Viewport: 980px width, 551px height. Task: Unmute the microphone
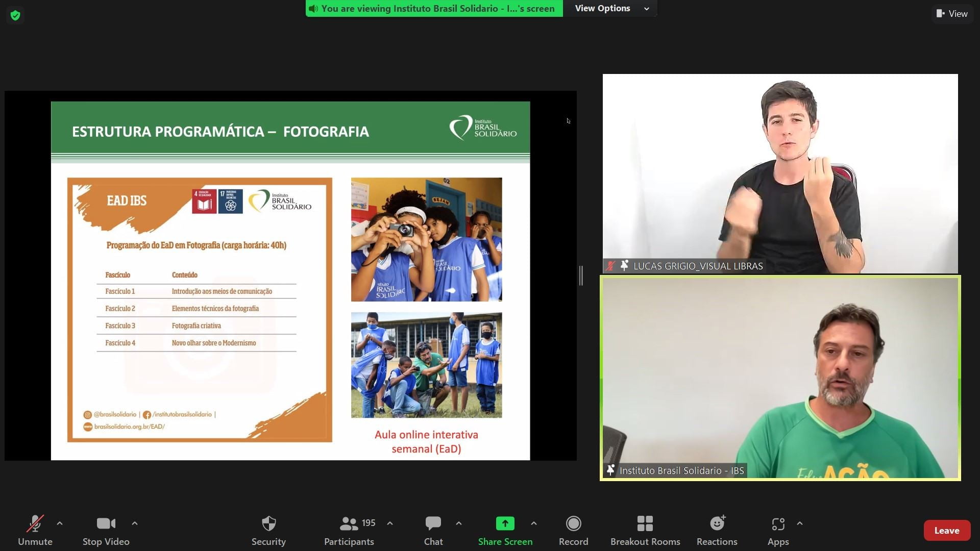35,530
